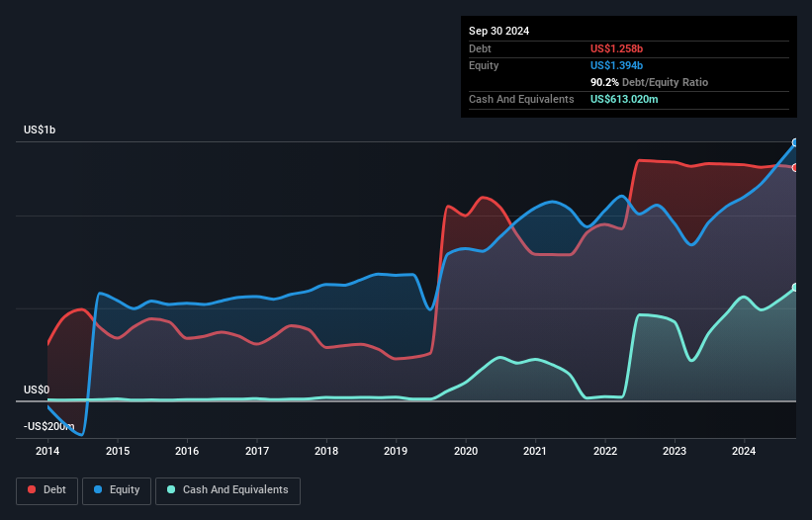
Task: Select the 2017 x-axis label
Action: 257,451
